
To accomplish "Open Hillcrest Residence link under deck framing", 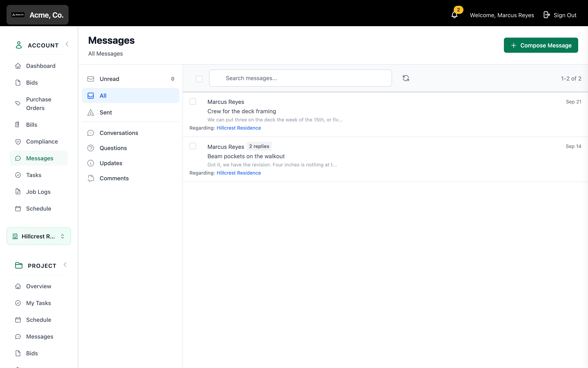I will click(x=239, y=128).
